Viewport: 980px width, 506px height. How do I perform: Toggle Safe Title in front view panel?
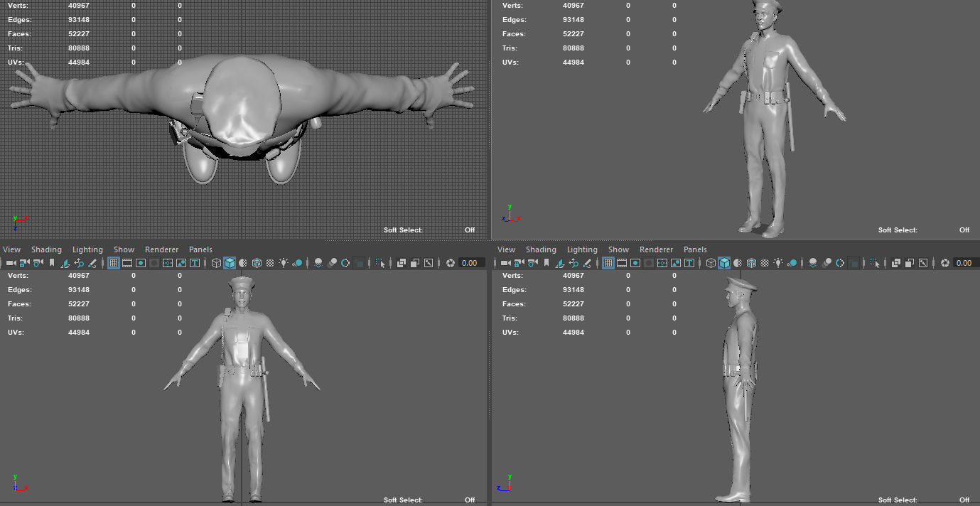click(x=195, y=263)
